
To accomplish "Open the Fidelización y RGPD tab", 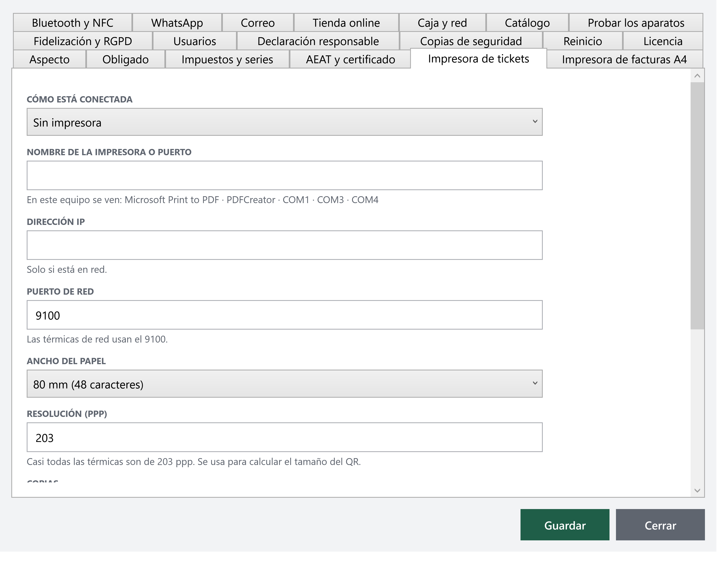I will click(x=83, y=41).
